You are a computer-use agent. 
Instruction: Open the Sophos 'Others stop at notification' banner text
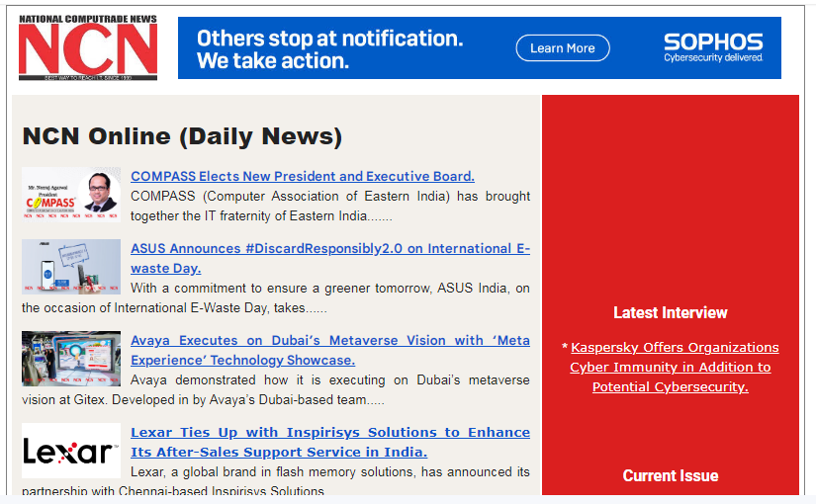pos(329,49)
